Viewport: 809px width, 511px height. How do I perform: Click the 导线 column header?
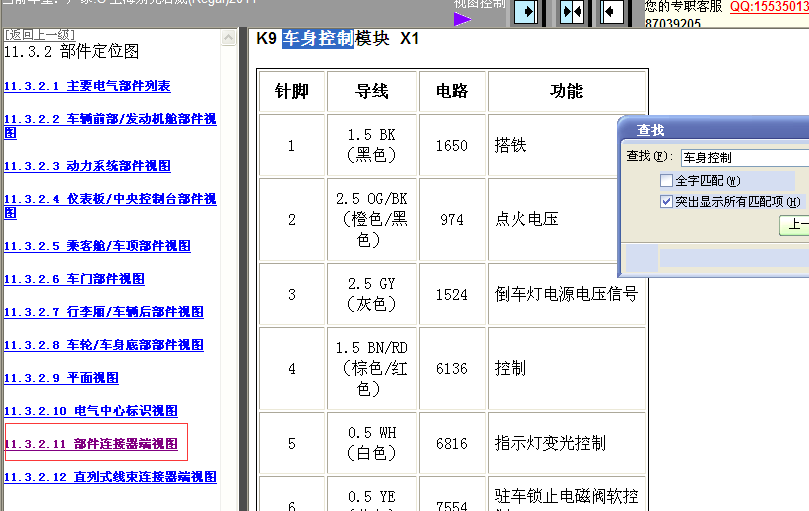[x=371, y=91]
